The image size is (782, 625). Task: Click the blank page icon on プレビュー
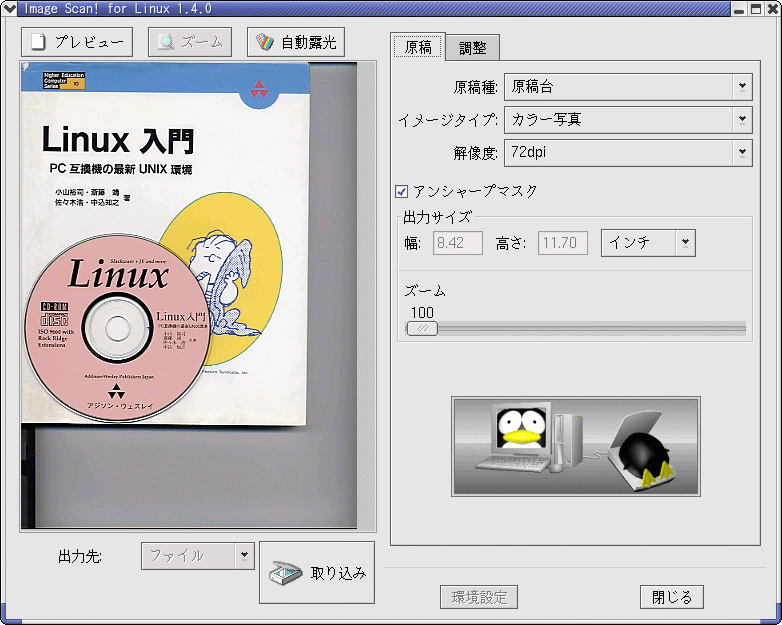(x=38, y=42)
